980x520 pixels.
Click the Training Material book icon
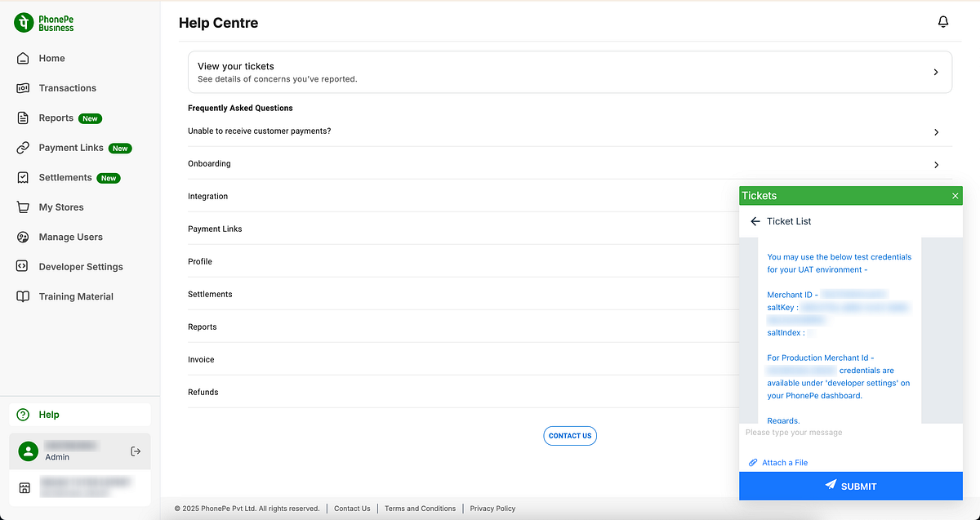click(x=23, y=296)
